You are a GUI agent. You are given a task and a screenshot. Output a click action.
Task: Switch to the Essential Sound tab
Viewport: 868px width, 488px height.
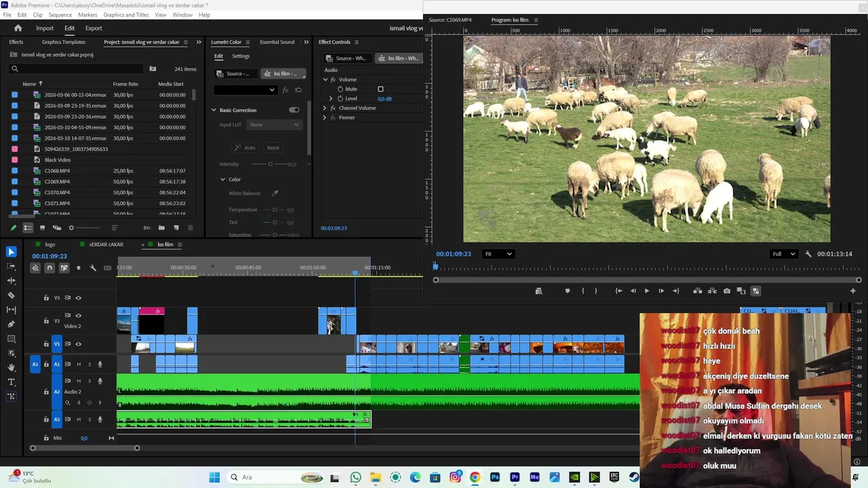[277, 42]
